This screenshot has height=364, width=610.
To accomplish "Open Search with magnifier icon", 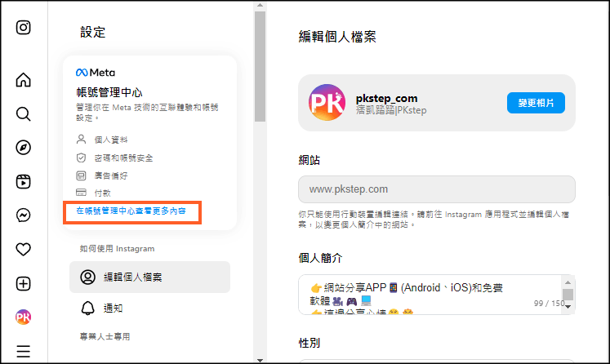I will 24,114.
